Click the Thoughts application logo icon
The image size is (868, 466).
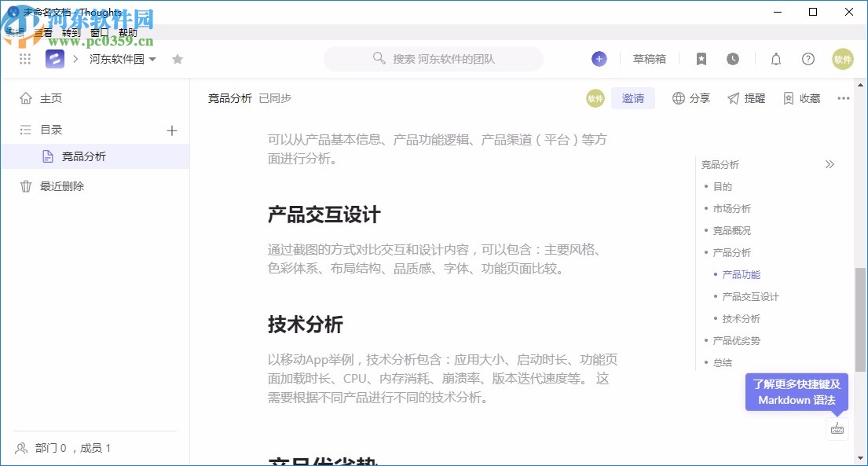[54, 59]
